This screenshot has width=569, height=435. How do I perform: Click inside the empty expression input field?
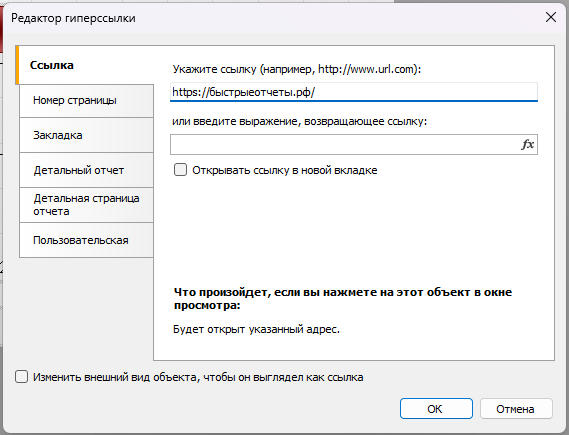point(345,144)
